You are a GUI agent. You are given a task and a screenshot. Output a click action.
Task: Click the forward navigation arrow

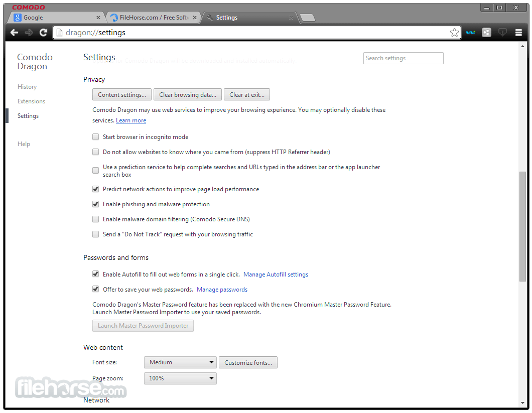click(29, 33)
